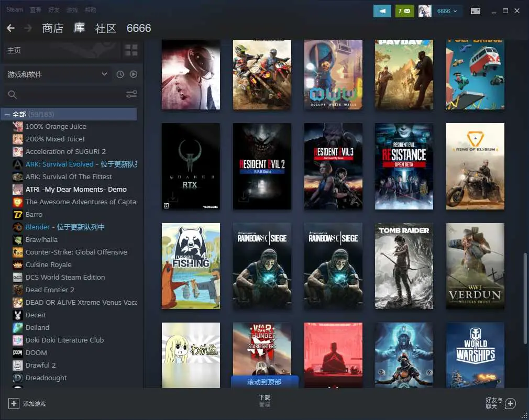
Task: Select the Quake II RTX cover
Action: tap(191, 167)
